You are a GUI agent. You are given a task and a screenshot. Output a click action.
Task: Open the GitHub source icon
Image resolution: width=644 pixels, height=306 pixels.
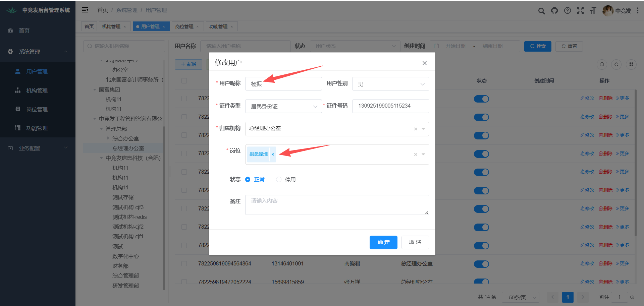point(554,11)
